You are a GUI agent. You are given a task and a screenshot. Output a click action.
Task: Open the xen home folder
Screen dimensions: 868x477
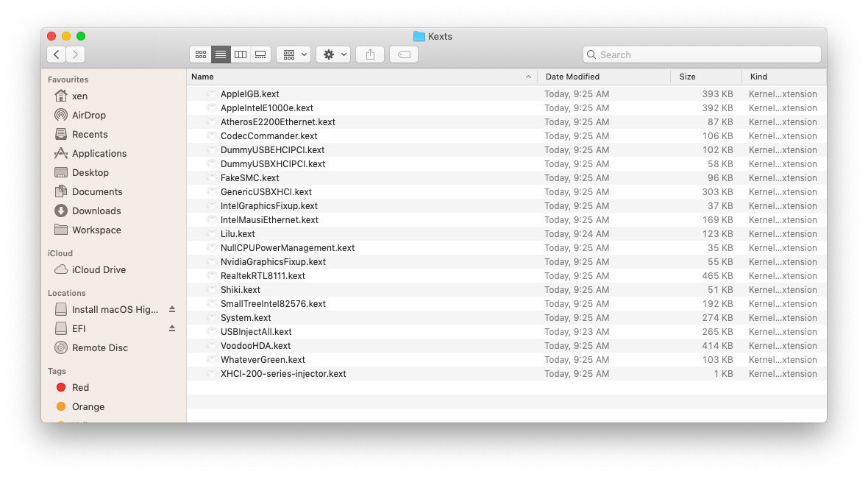tap(79, 96)
